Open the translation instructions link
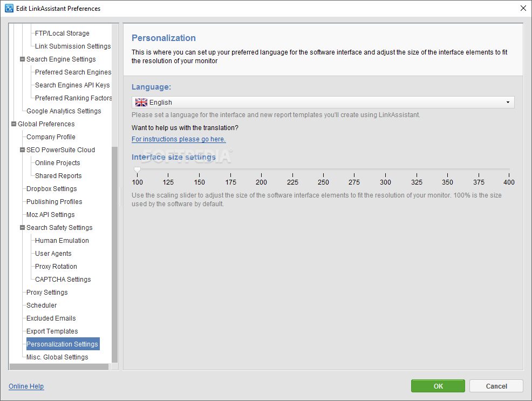Viewport: 532px width, 401px height. (179, 139)
